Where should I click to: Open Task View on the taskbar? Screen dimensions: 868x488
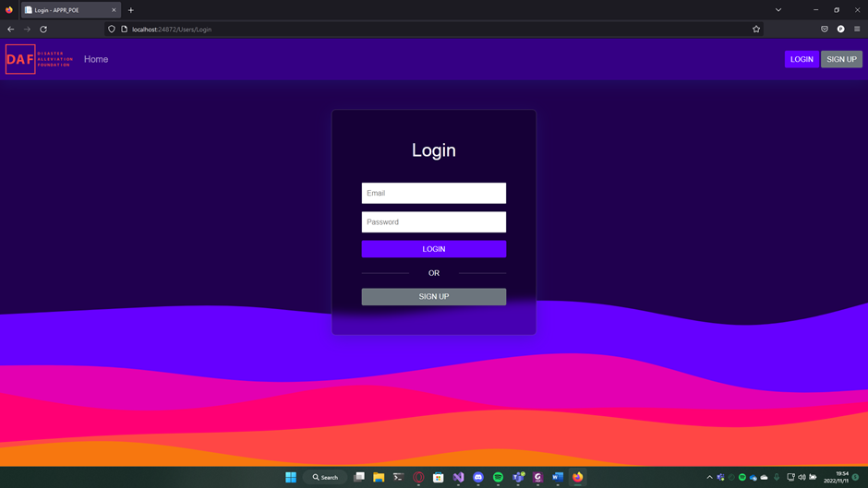pyautogui.click(x=358, y=477)
